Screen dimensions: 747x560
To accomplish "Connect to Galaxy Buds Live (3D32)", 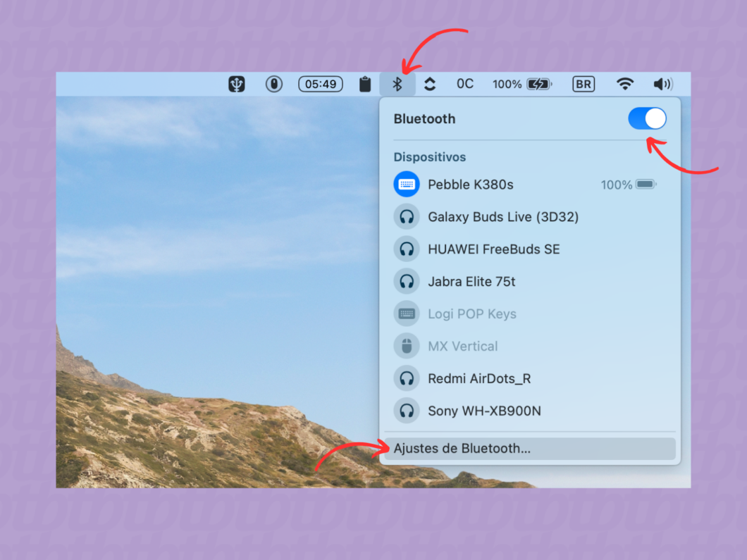I will tap(503, 216).
